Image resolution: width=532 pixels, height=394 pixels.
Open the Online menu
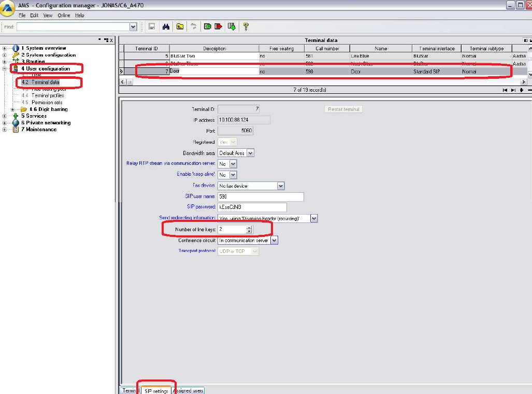pos(64,16)
